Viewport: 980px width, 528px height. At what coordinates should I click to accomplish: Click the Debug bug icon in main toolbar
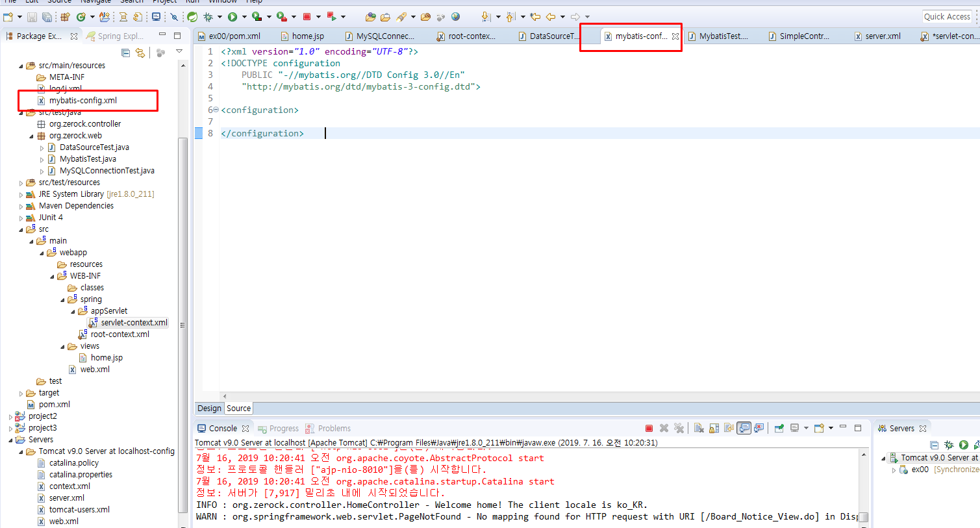click(x=208, y=17)
